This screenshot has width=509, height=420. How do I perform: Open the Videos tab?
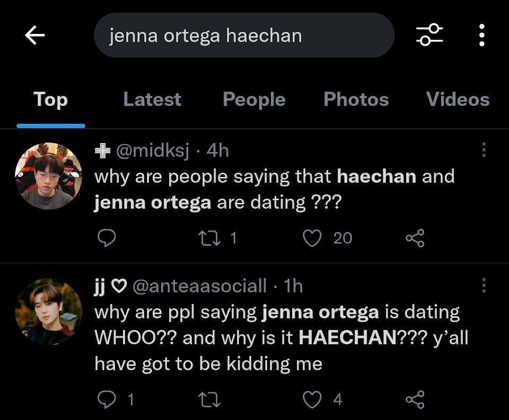[x=458, y=100]
